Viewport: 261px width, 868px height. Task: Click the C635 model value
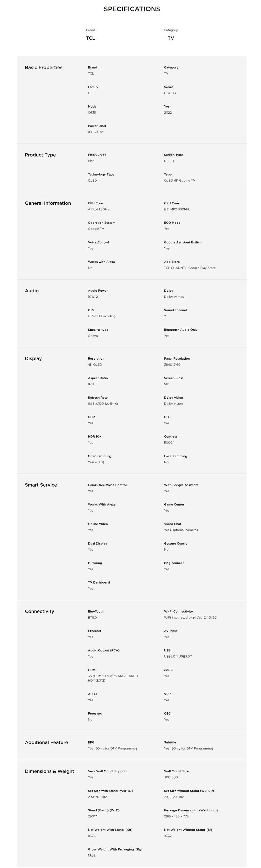(x=92, y=112)
